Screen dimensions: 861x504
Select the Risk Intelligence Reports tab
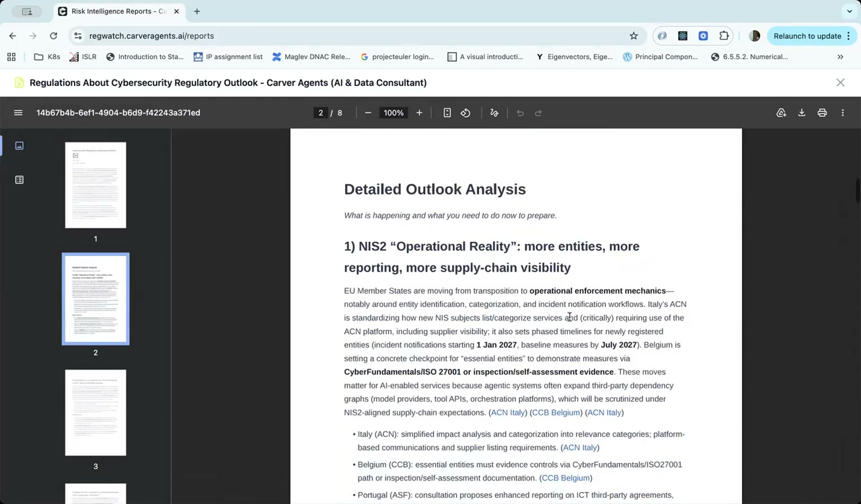coord(119,11)
